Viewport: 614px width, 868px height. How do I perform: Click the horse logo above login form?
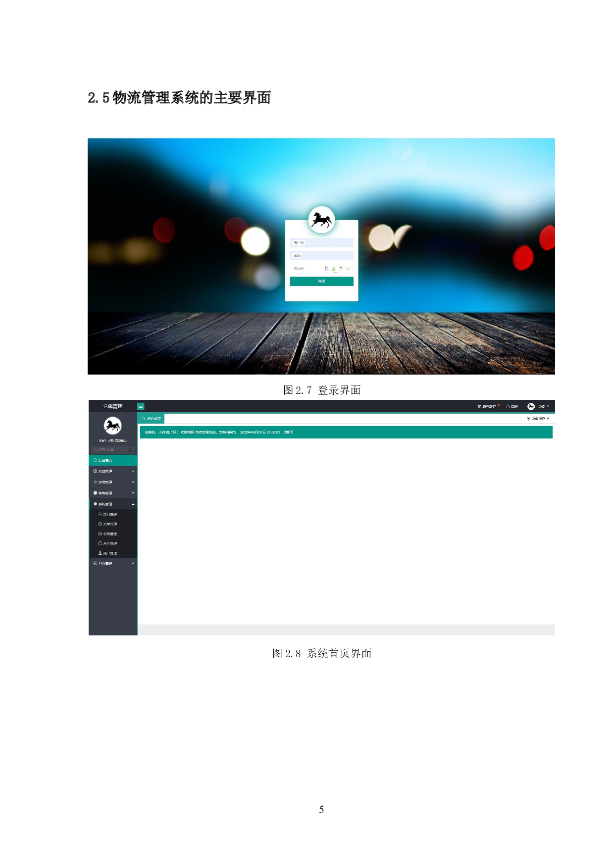coord(321,219)
